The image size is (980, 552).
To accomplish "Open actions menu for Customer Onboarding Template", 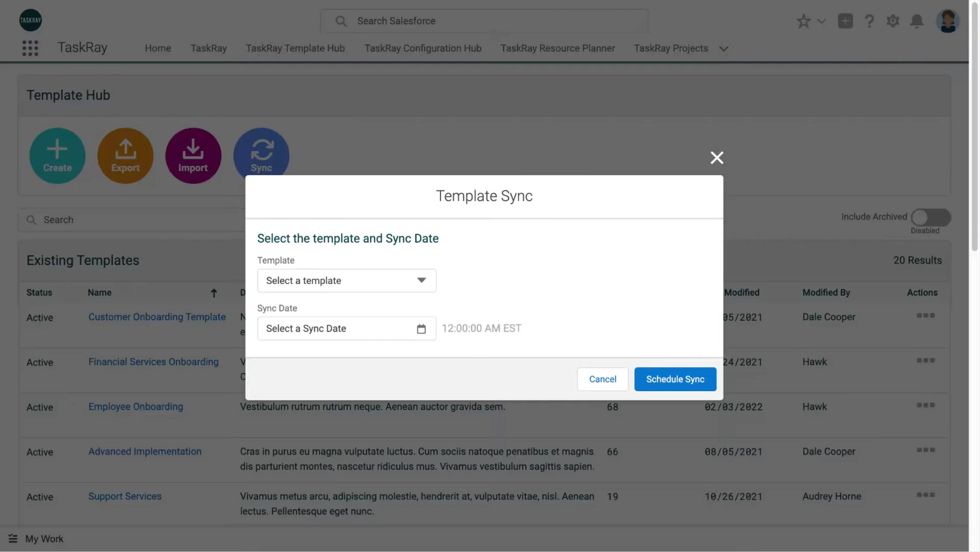I will 926,315.
